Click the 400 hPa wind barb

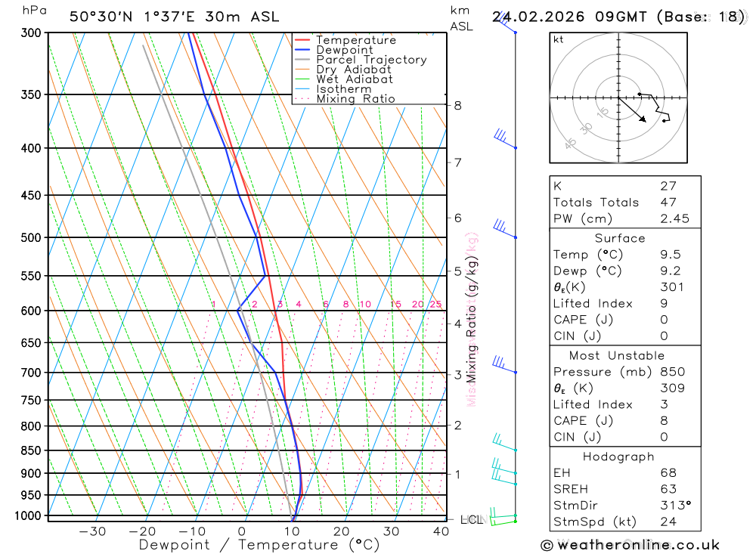click(x=505, y=139)
